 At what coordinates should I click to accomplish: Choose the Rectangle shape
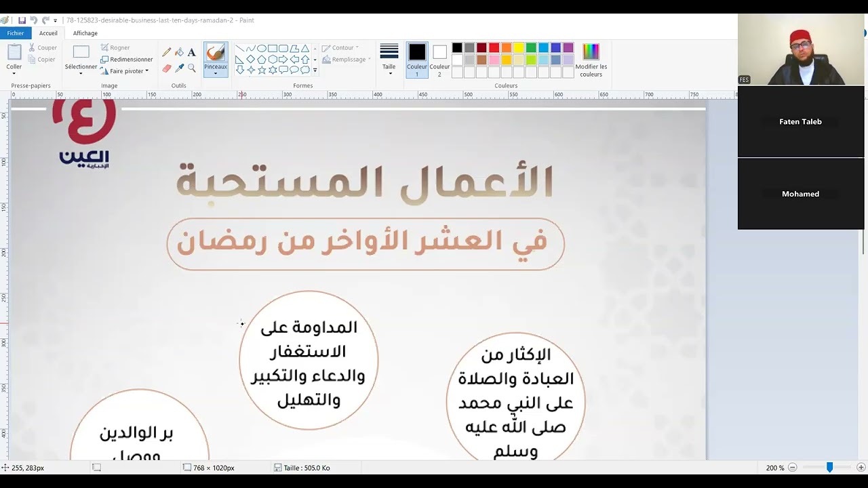272,49
